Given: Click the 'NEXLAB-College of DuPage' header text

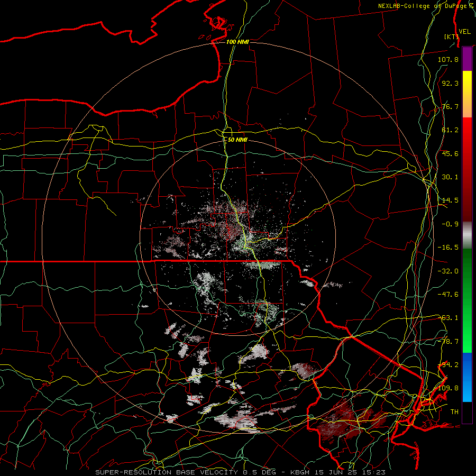Looking at the screenshot, I should tap(422, 6).
